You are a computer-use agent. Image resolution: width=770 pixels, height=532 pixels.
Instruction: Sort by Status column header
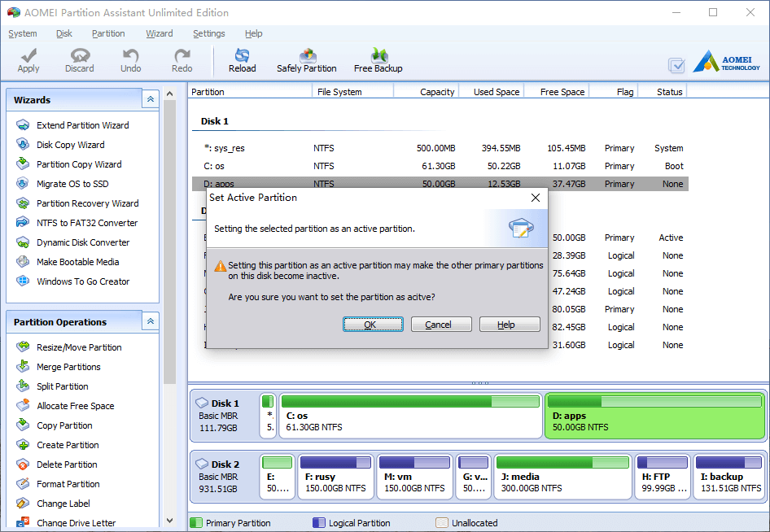pyautogui.click(x=663, y=92)
